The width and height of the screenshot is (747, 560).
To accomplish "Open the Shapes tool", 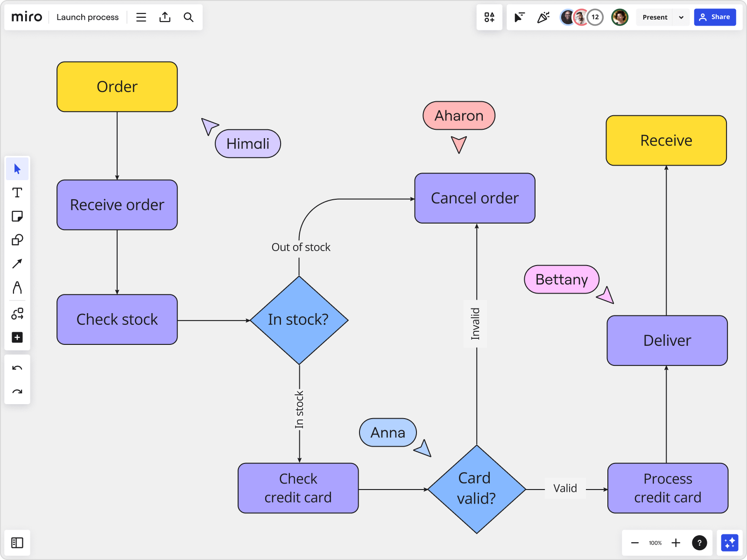I will point(17,240).
